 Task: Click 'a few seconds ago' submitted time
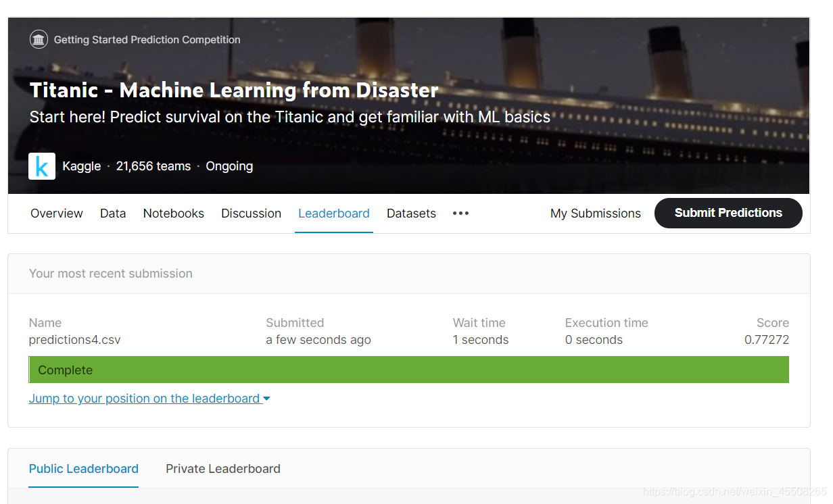[318, 340]
